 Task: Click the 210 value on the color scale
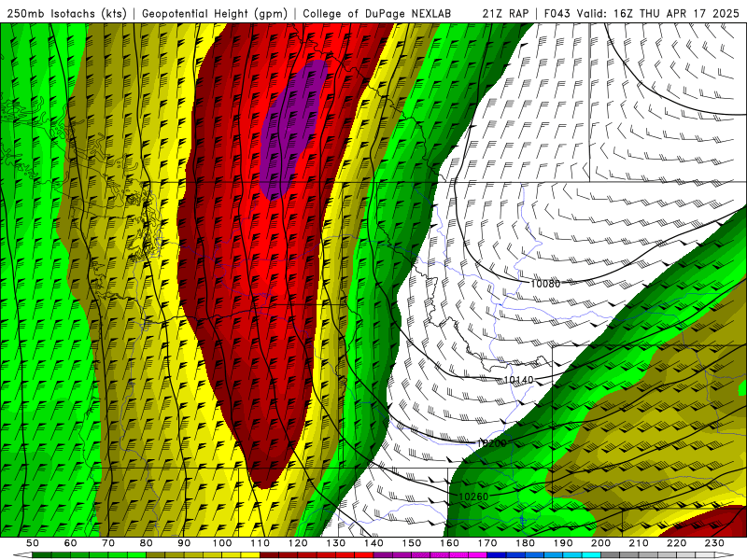pos(639,543)
